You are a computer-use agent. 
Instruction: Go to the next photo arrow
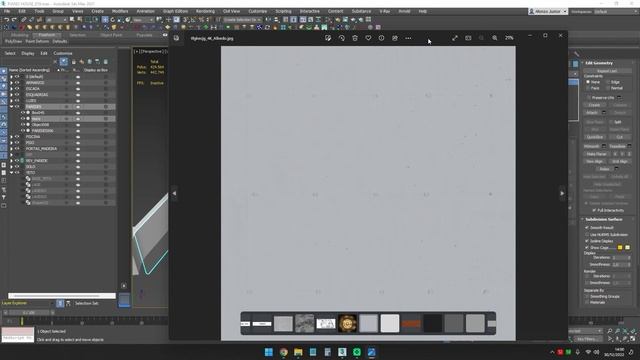pos(562,193)
